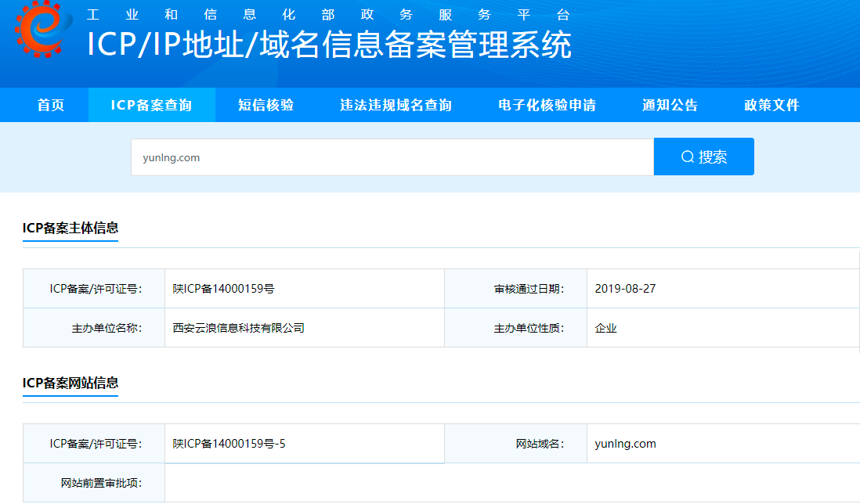Click the yunlng.com website domain value
Viewport: 860px width, 504px height.
(x=625, y=444)
